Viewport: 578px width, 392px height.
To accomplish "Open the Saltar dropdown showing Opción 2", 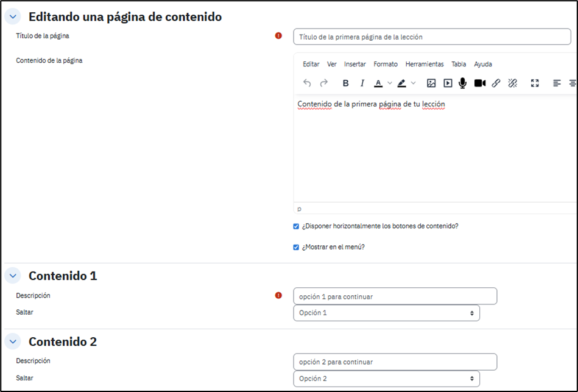I will point(386,379).
